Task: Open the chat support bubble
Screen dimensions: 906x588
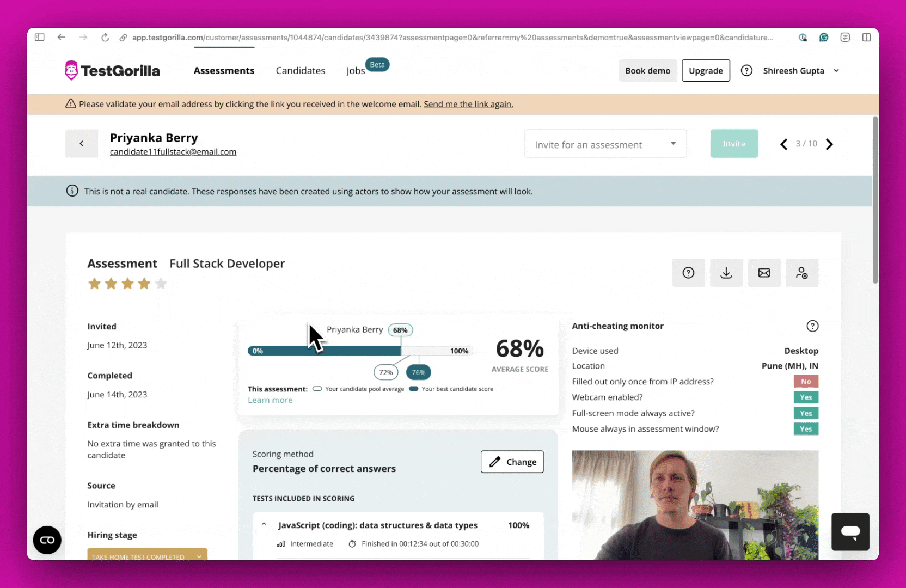Action: click(x=850, y=532)
